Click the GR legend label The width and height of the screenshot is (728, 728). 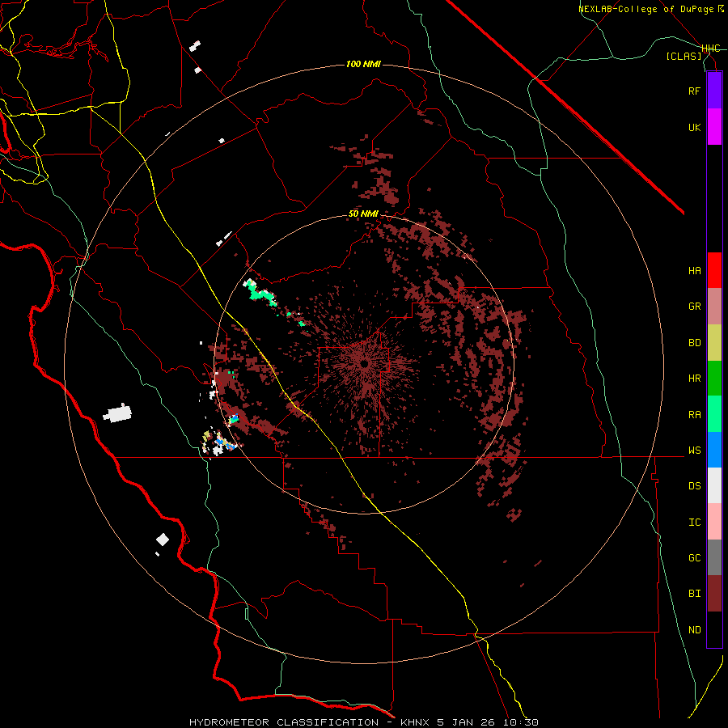tap(694, 307)
